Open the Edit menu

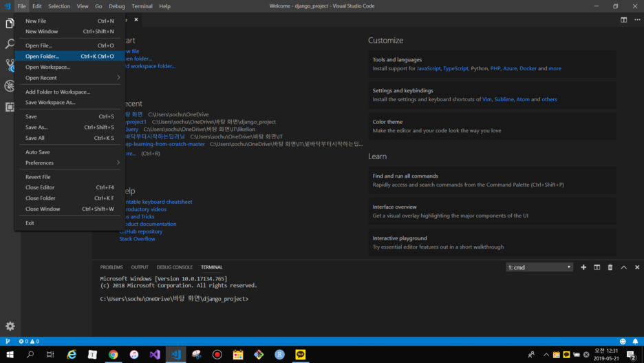37,6
